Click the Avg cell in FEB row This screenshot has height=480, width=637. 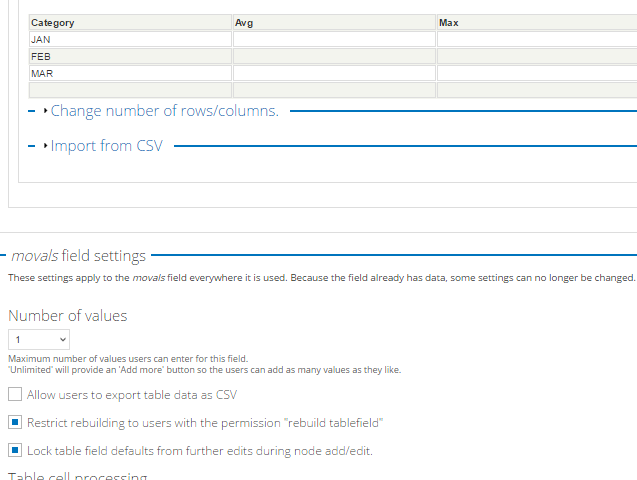tap(334, 56)
